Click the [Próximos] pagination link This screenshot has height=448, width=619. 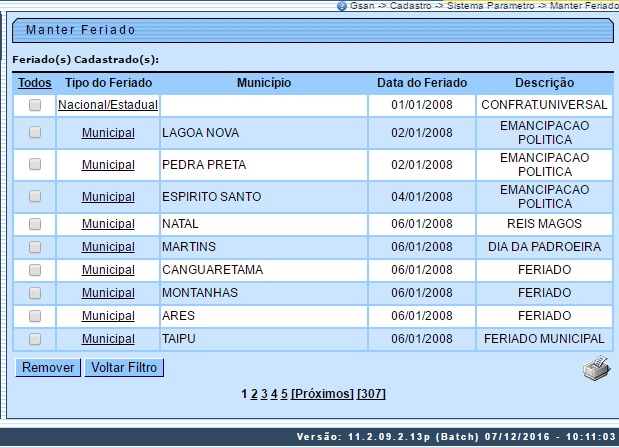click(322, 394)
